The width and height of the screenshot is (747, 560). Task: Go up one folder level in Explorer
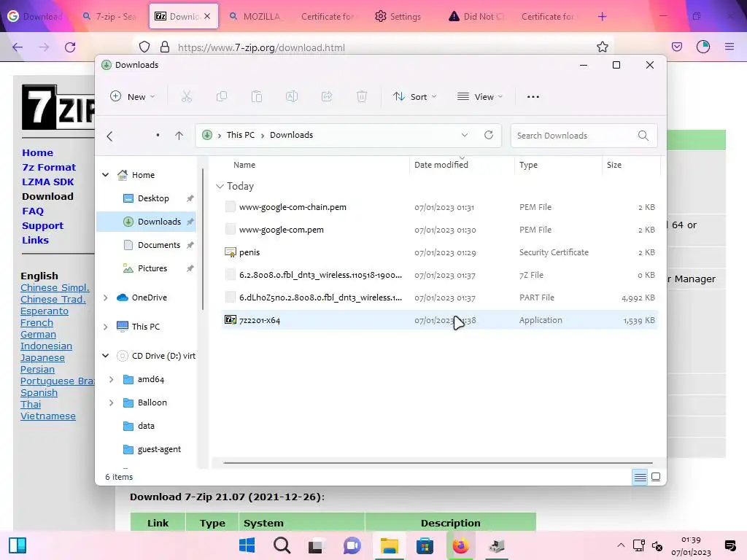(x=179, y=136)
